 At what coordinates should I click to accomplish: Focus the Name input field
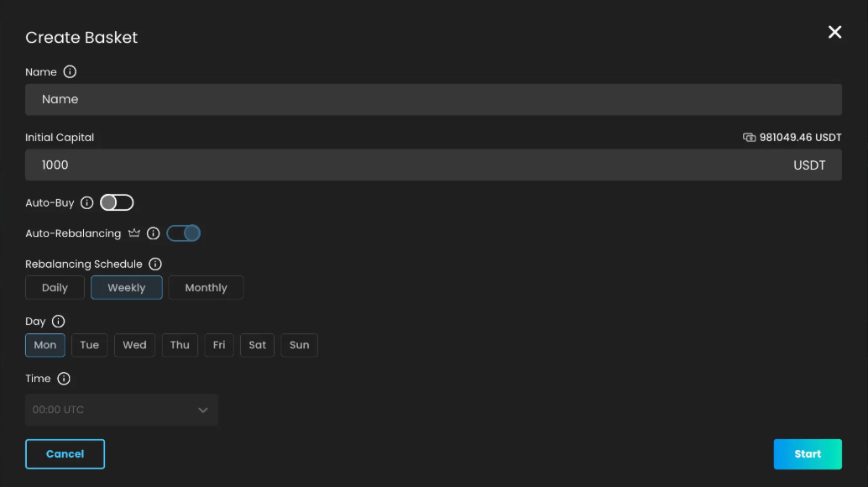point(433,100)
